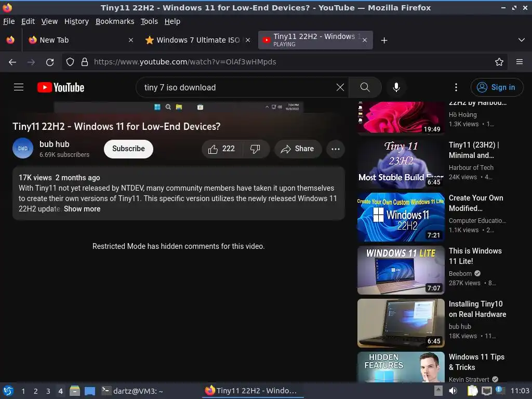
Task: Start voice search with microphone icon
Action: click(396, 87)
